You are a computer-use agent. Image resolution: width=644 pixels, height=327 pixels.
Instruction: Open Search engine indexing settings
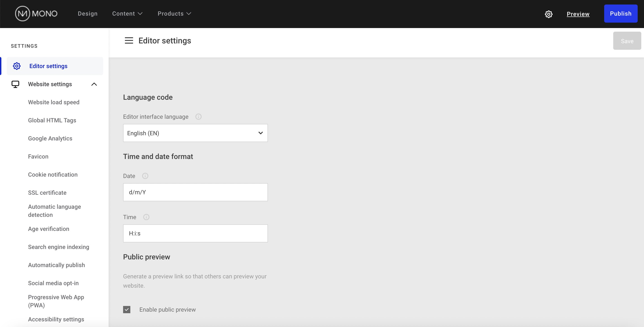(x=59, y=247)
